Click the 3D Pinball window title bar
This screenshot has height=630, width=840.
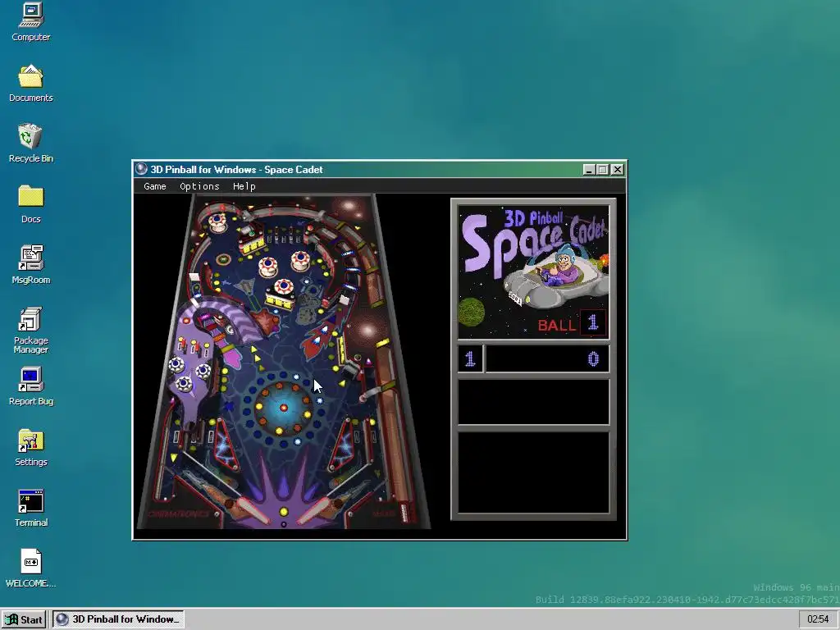379,170
